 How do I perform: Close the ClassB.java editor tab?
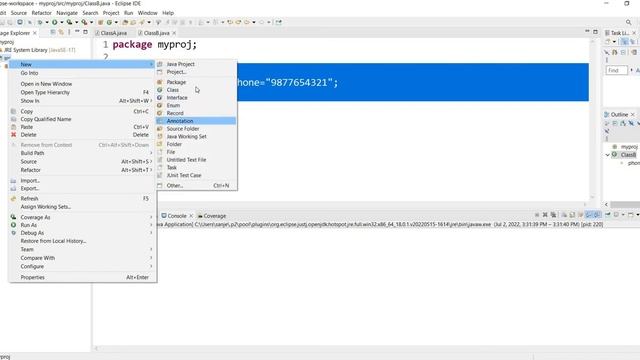174,33
